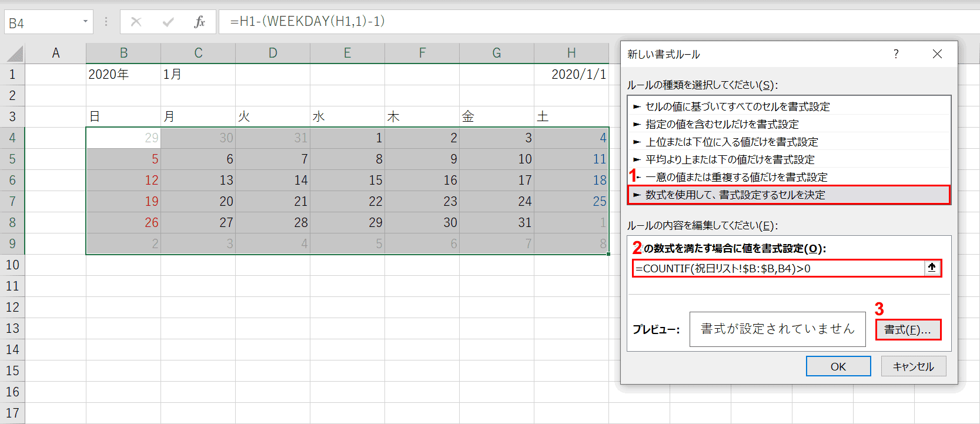Click the formula bar text field
This screenshot has height=424, width=980.
[598, 22]
